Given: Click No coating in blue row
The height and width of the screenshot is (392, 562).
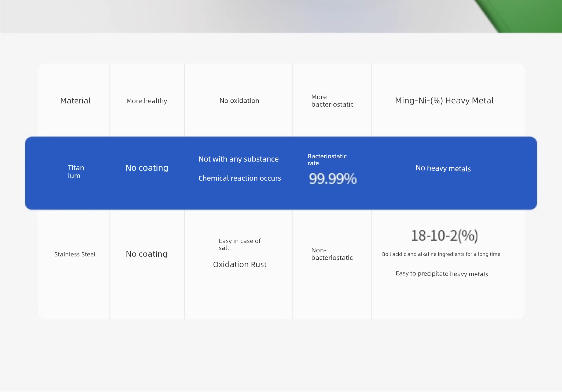Looking at the screenshot, I should [x=147, y=168].
